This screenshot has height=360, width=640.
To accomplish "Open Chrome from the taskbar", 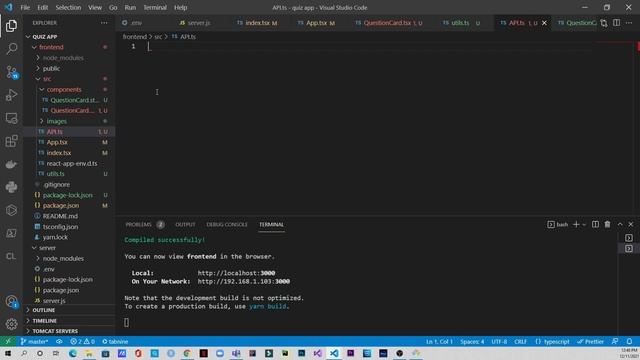I will (x=187, y=353).
